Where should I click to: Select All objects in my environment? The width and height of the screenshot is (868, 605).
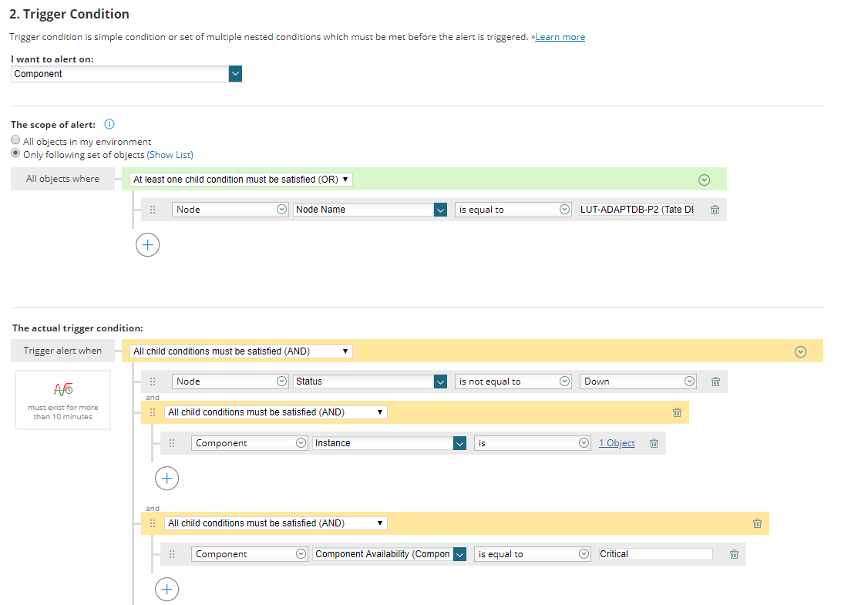pos(15,140)
